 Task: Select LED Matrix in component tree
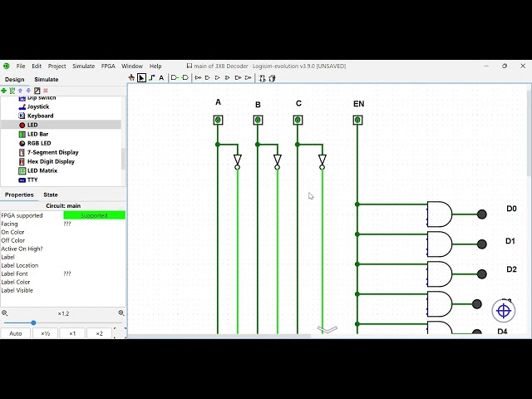click(x=37, y=170)
